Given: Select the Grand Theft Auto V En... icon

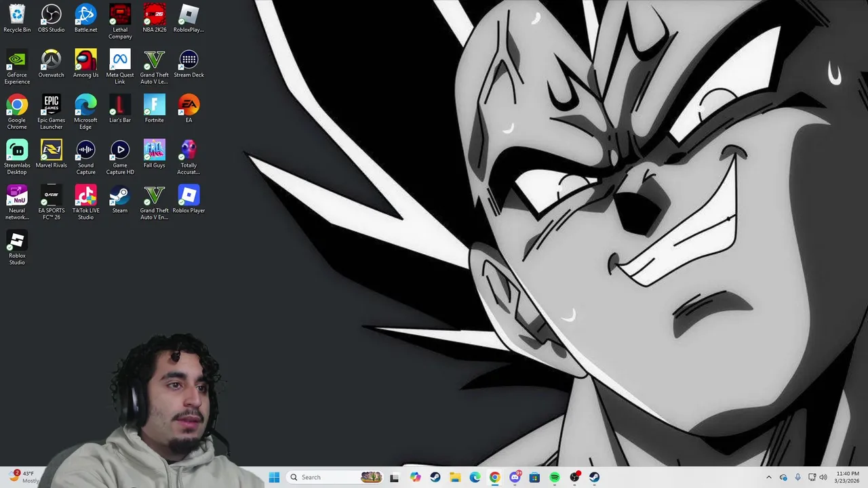Looking at the screenshot, I should click(155, 203).
